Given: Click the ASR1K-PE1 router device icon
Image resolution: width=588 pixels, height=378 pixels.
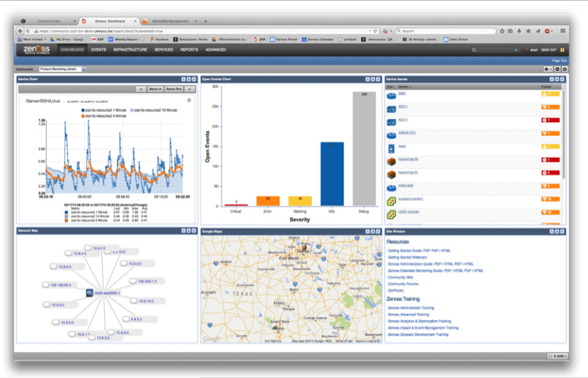Looking at the screenshot, I should [x=392, y=133].
